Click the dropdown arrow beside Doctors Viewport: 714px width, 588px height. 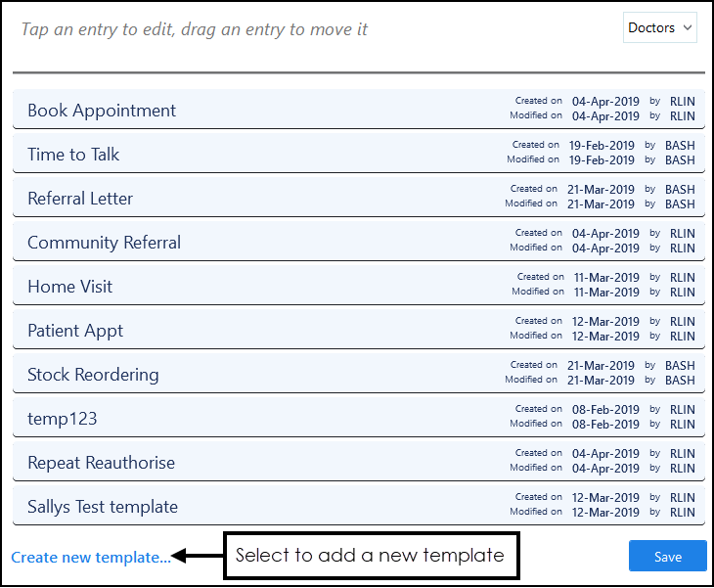coord(688,28)
